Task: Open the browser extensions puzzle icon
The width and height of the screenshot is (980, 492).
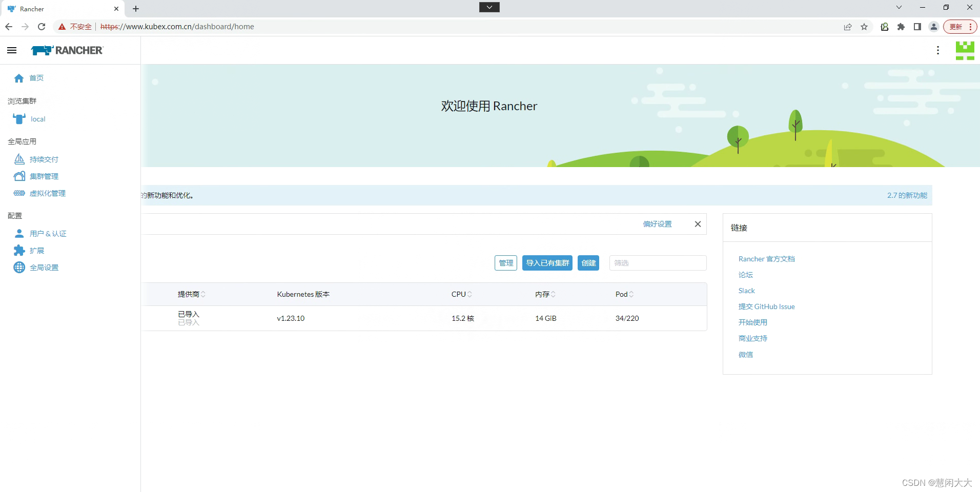Action: pos(901,27)
